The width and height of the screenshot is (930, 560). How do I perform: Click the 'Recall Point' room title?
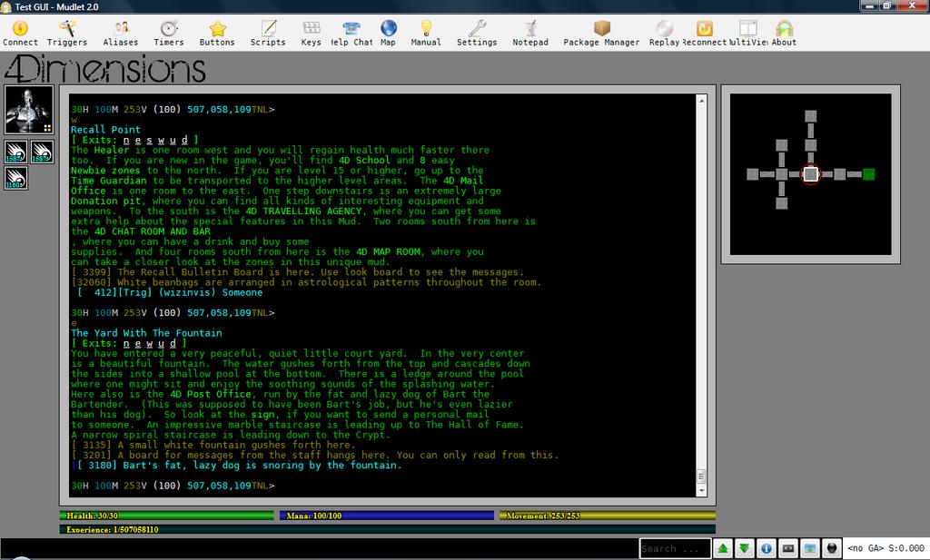pos(105,130)
